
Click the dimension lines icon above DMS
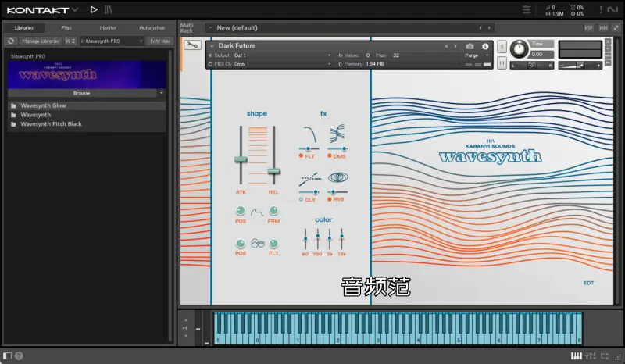(x=337, y=134)
